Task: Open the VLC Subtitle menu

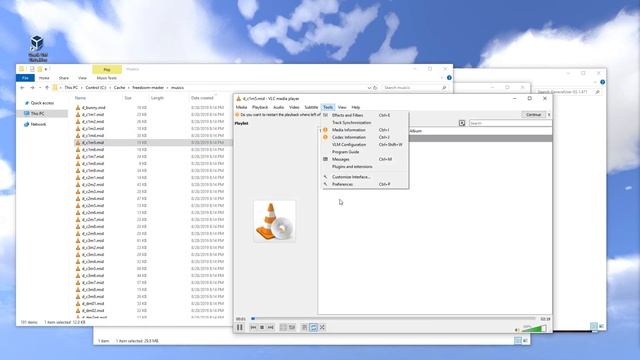Action: coord(311,107)
